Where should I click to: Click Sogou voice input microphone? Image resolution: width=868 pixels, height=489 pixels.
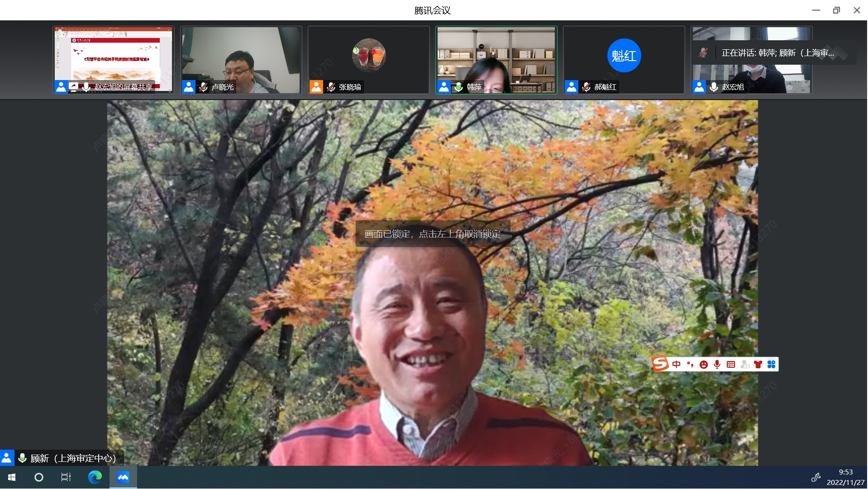pyautogui.click(x=717, y=365)
